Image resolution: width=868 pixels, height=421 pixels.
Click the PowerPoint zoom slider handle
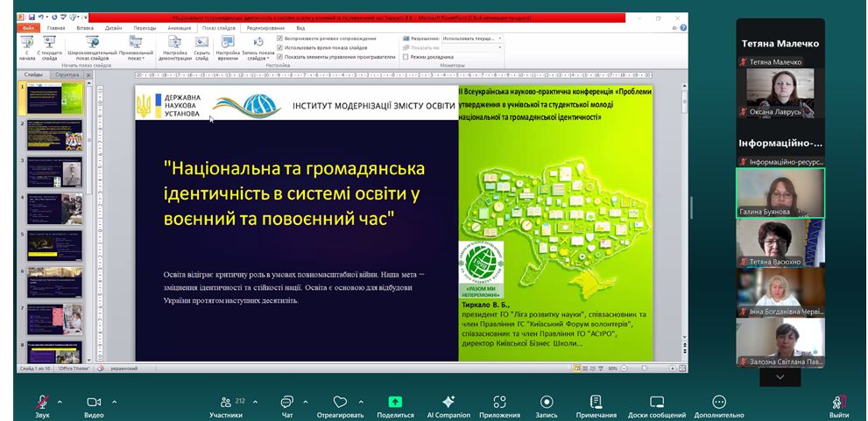(646, 368)
